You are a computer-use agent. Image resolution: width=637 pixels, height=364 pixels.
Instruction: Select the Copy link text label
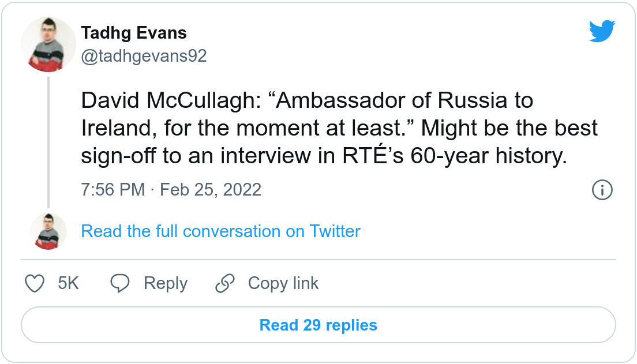(x=283, y=283)
